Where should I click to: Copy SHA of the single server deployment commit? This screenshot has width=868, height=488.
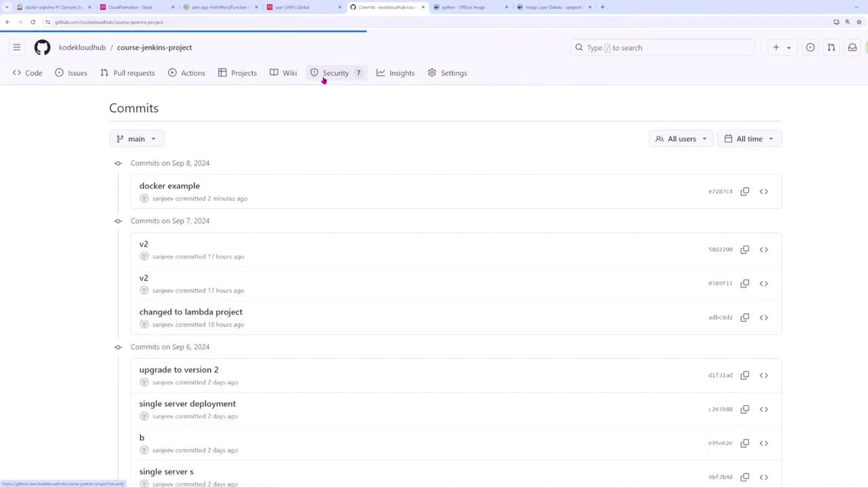745,409
